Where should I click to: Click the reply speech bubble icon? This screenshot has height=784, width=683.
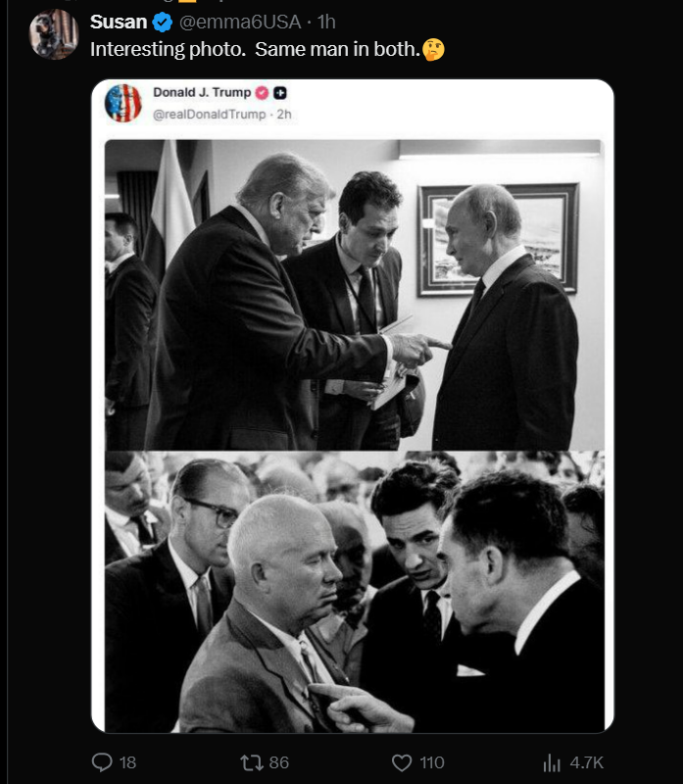(102, 762)
